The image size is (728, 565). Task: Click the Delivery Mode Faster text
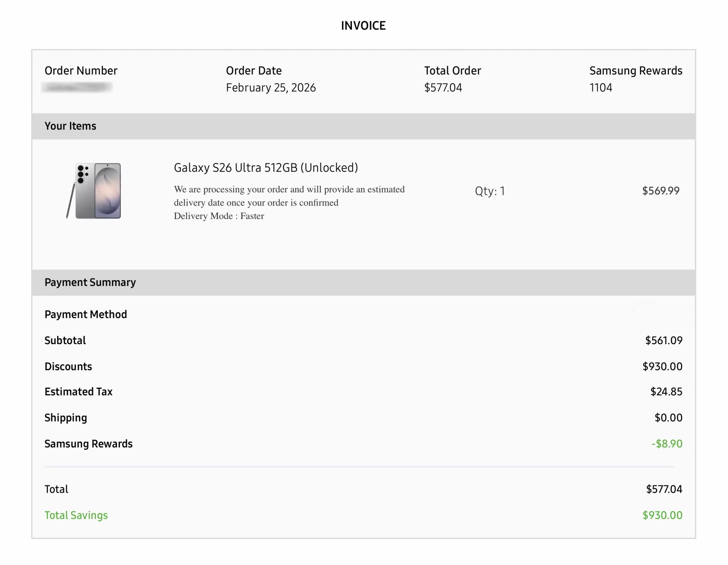coord(219,216)
